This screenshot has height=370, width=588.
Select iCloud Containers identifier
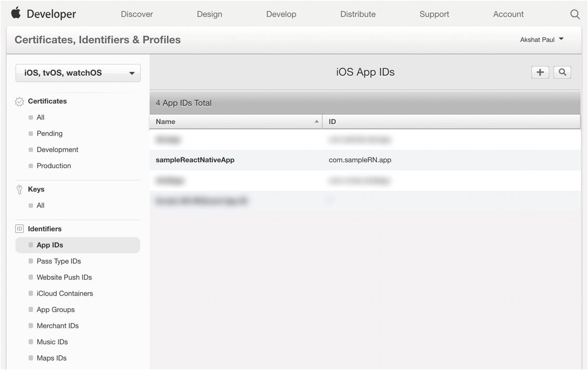[x=64, y=294]
